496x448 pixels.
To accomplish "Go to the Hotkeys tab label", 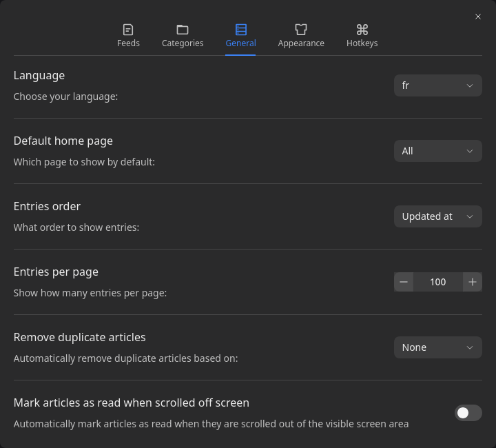I will point(362,43).
